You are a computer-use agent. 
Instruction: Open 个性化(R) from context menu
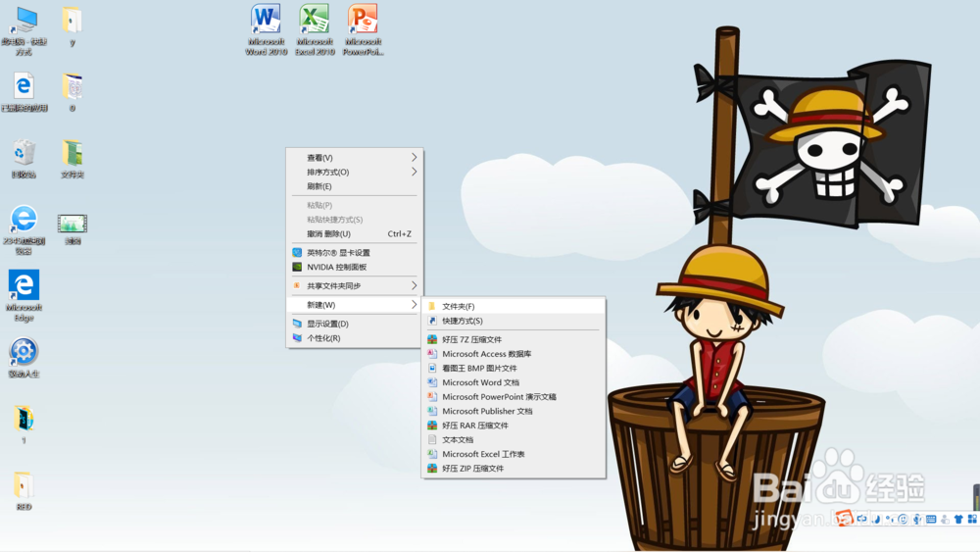coord(355,338)
